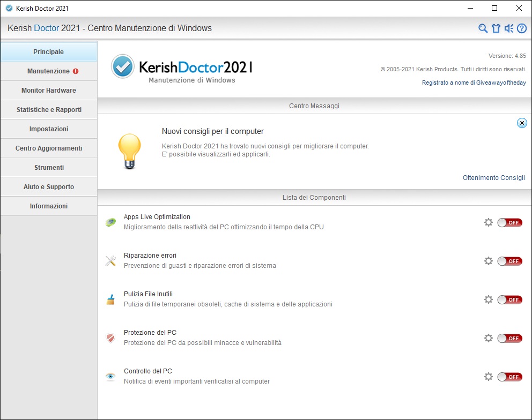Open settings gear for Riparazione errori
Screen dimensions: 532x420
pos(488,261)
